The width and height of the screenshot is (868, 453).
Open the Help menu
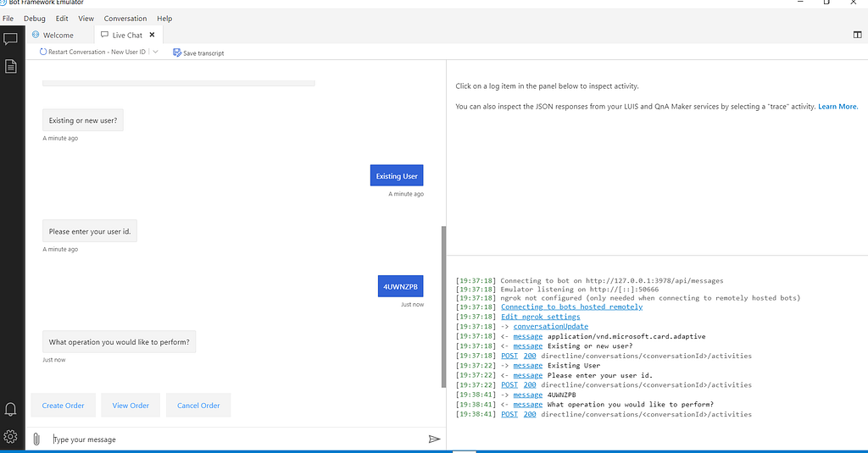point(164,19)
